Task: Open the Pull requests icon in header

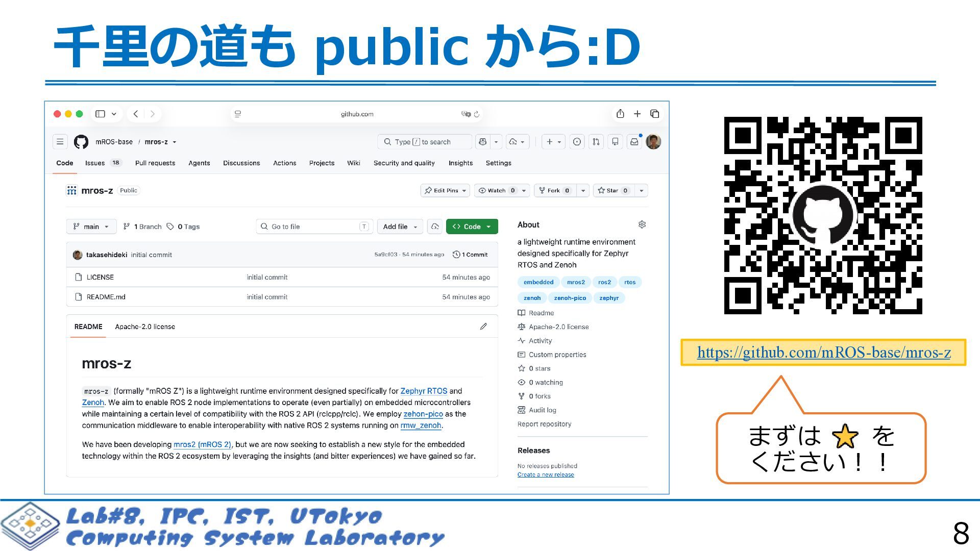Action: pos(596,142)
